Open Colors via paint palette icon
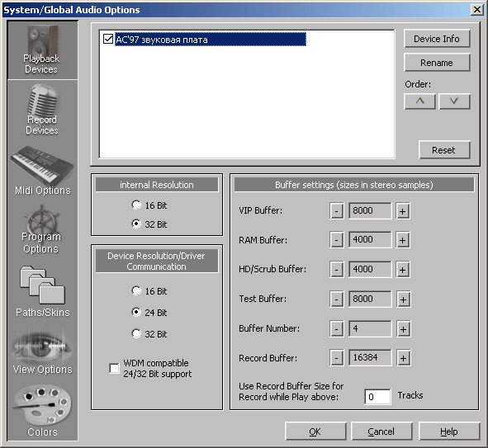Viewport: 488px width, 448px height. [42, 410]
